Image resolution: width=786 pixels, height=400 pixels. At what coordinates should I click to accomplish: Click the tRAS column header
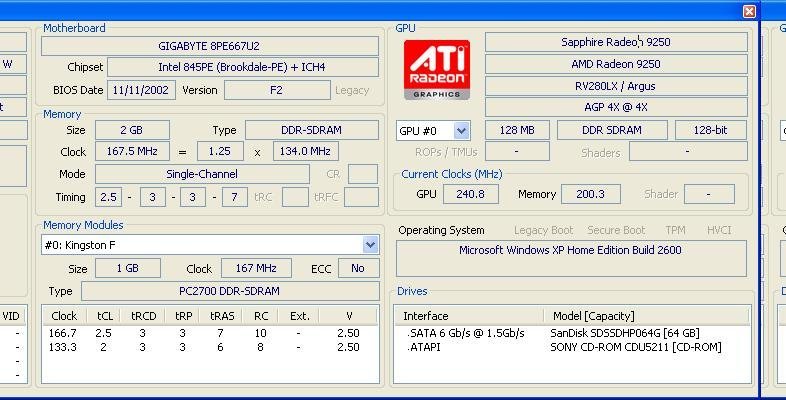coord(222,316)
